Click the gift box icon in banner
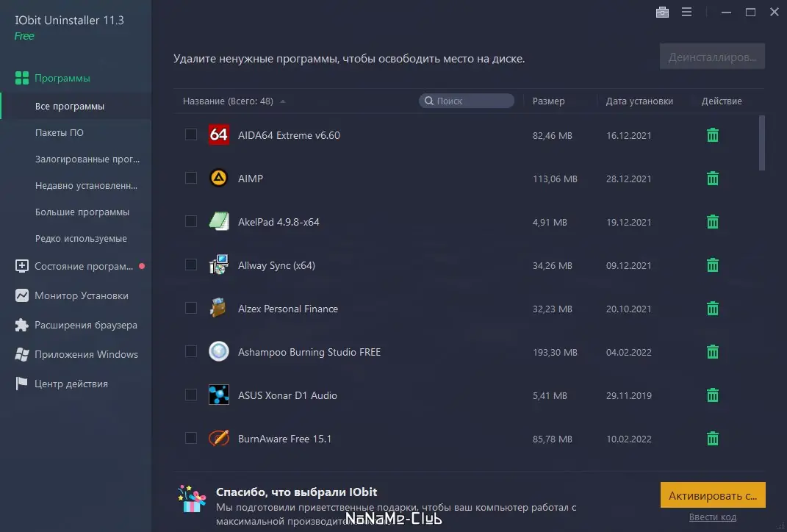The image size is (787, 532). pyautogui.click(x=192, y=499)
